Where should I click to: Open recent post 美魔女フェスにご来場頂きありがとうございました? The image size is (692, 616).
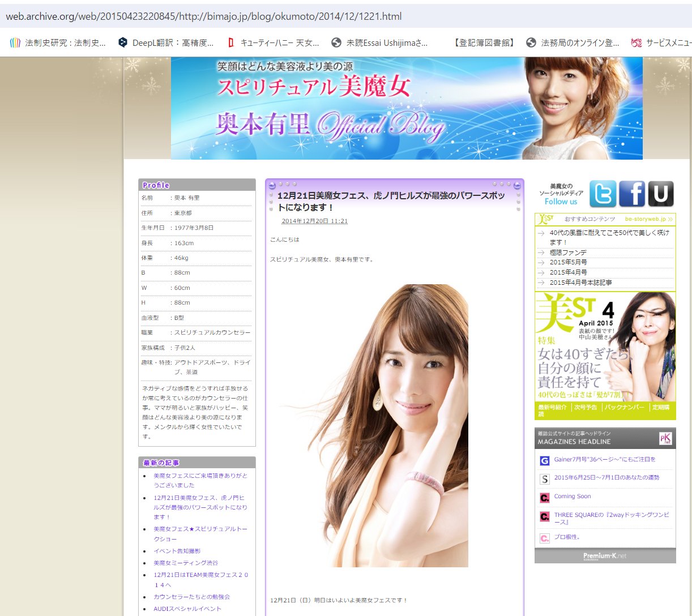200,481
